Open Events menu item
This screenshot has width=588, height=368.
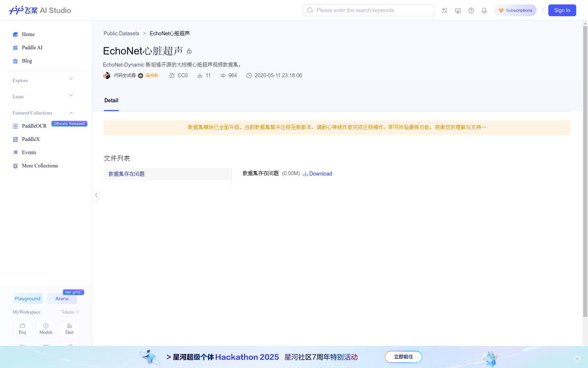(x=29, y=153)
